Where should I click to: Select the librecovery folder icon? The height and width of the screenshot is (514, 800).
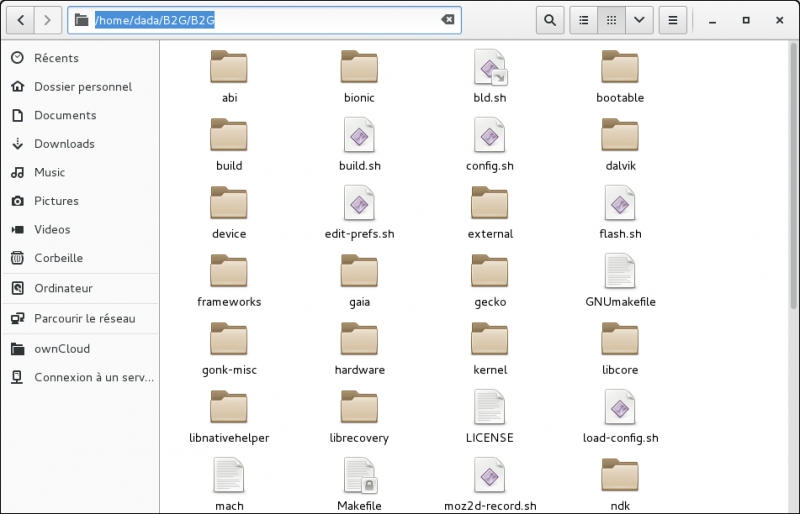(x=359, y=406)
